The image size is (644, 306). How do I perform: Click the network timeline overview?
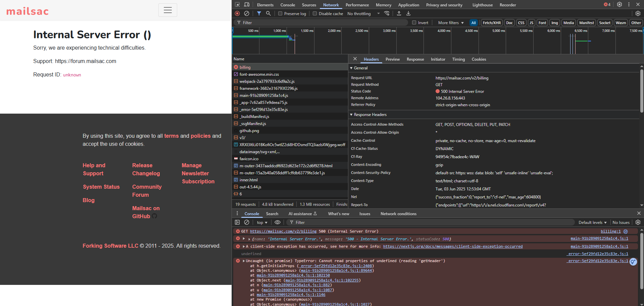(438, 41)
